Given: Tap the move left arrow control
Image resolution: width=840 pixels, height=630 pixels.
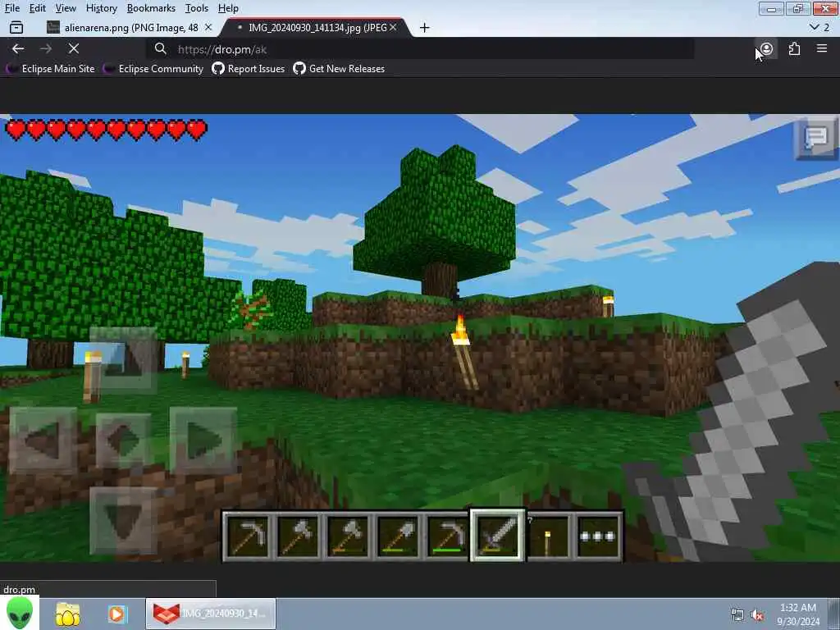Looking at the screenshot, I should click(43, 441).
